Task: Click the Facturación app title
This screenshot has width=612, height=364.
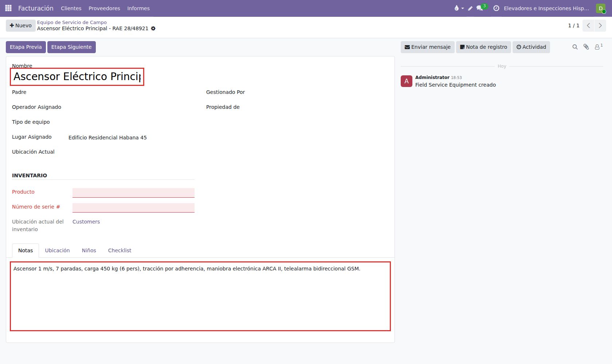Action: click(36, 8)
